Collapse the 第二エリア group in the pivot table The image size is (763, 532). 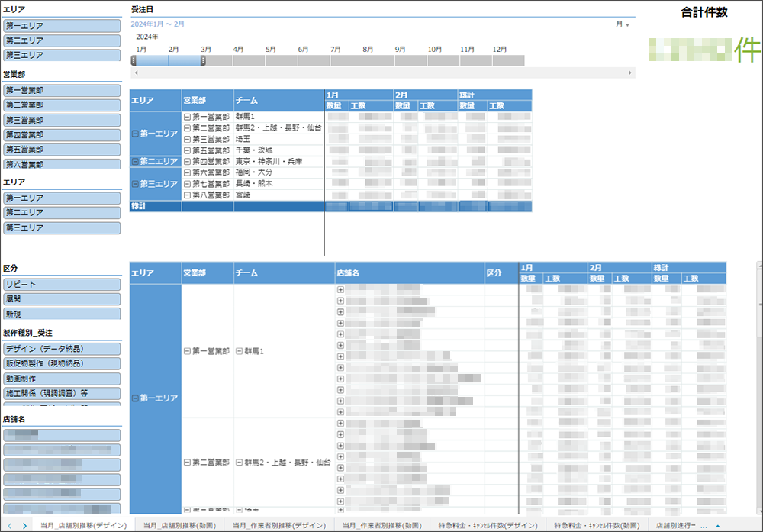pyautogui.click(x=135, y=162)
